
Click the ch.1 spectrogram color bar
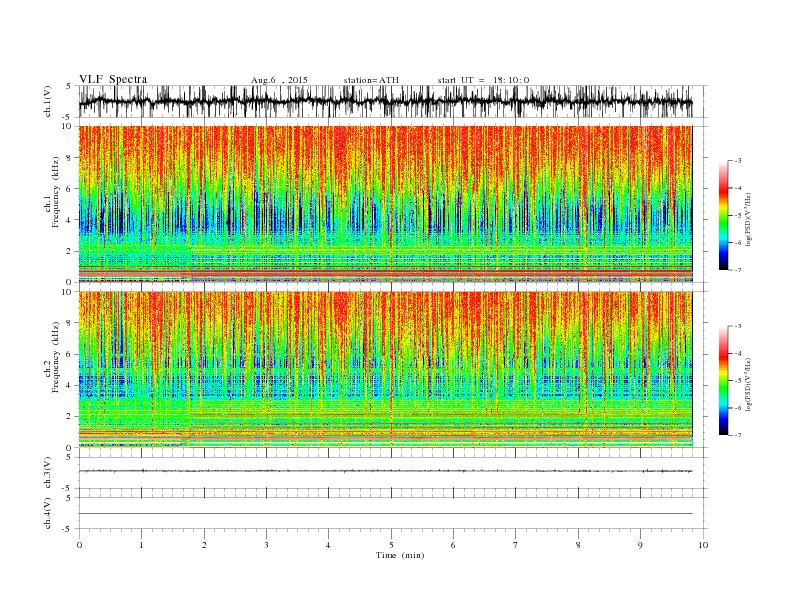tap(723, 216)
